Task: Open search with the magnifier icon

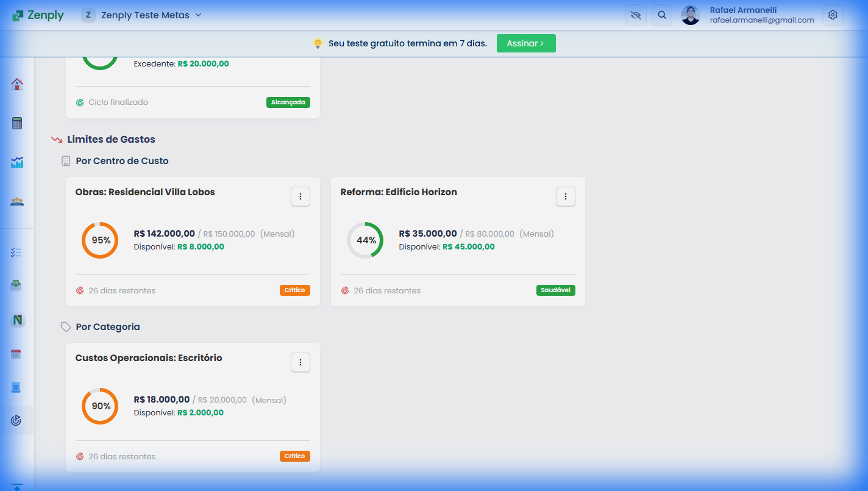Action: coord(662,15)
